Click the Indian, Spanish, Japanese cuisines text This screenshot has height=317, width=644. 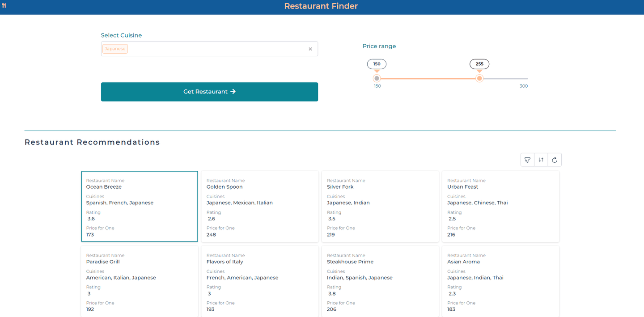tap(360, 278)
